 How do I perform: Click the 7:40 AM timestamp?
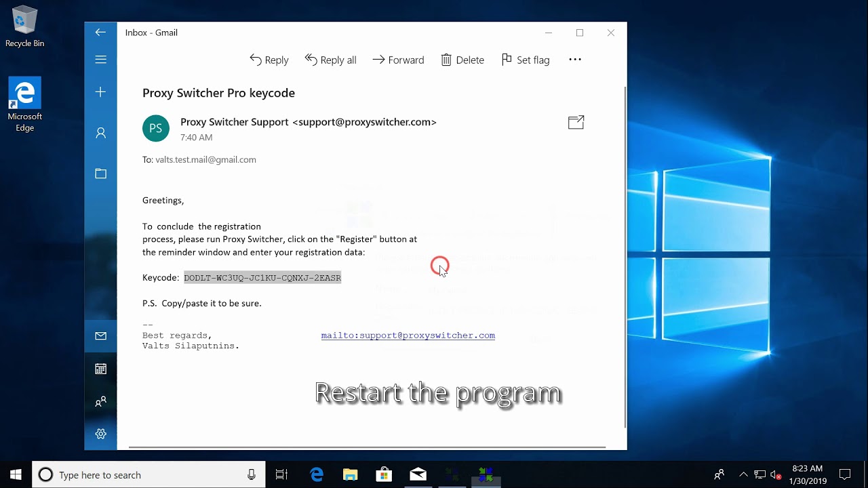click(x=196, y=138)
